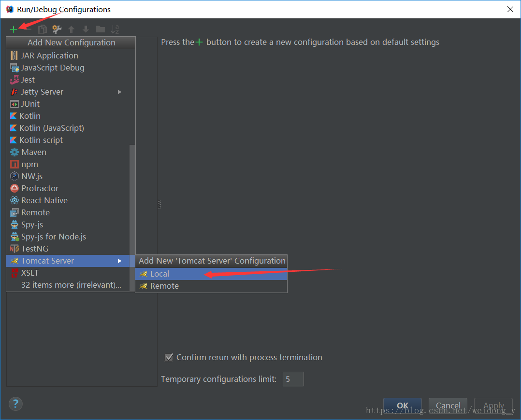This screenshot has height=420, width=521.
Task: Click the Run/Debug Configurations title bar app icon
Action: tap(10, 9)
